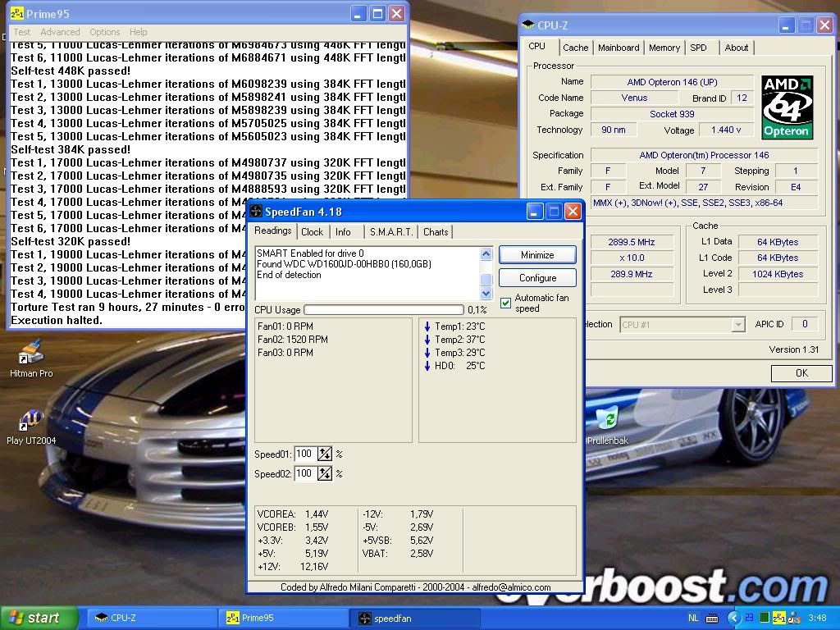Open the Memory tab in CPU-Z
840x630 pixels.
[664, 48]
